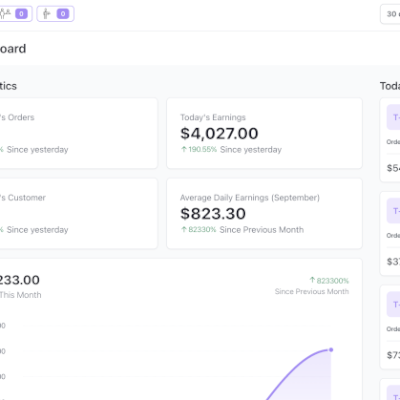Screen dimensions: 400x400
Task: Click the 0 count beside the group icon
Action: coord(21,14)
